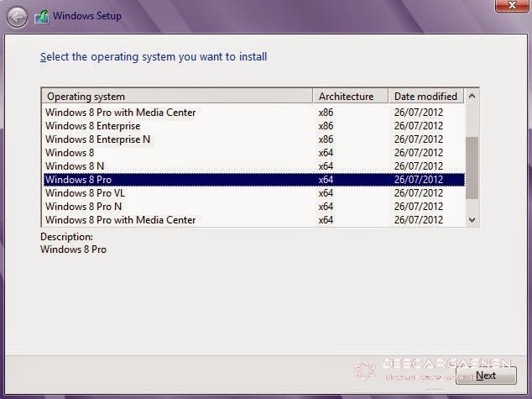Select Windows 8 Pro with Media Center x64
The image size is (532, 399).
click(x=253, y=220)
